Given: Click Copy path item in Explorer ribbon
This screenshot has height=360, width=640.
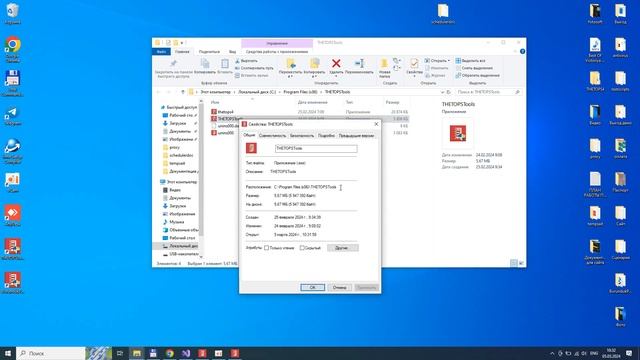Looking at the screenshot, I should click(254, 68).
